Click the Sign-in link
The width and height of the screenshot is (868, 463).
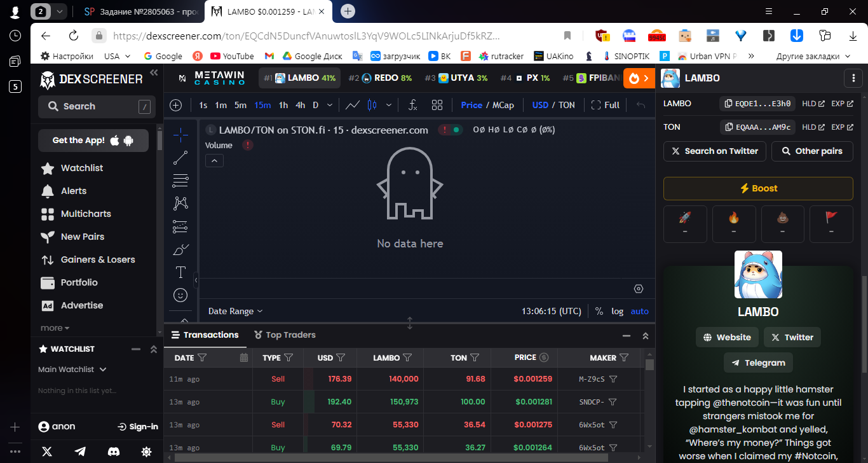pyautogui.click(x=138, y=427)
